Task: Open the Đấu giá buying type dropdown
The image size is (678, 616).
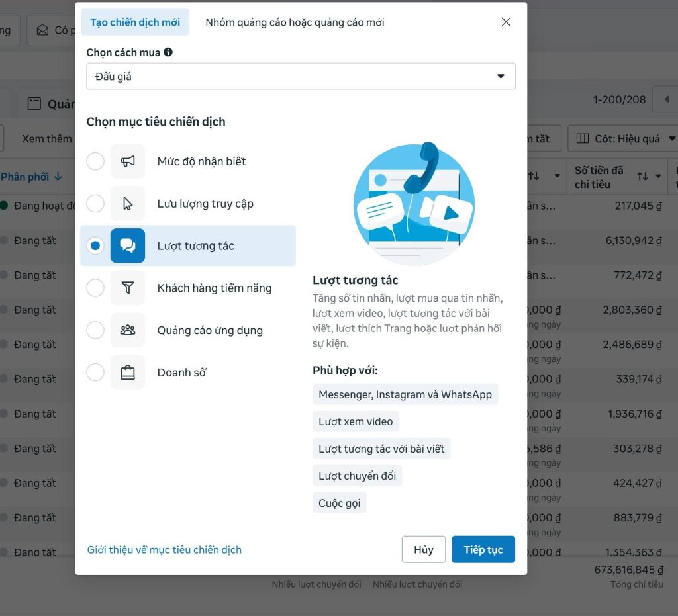Action: [301, 77]
